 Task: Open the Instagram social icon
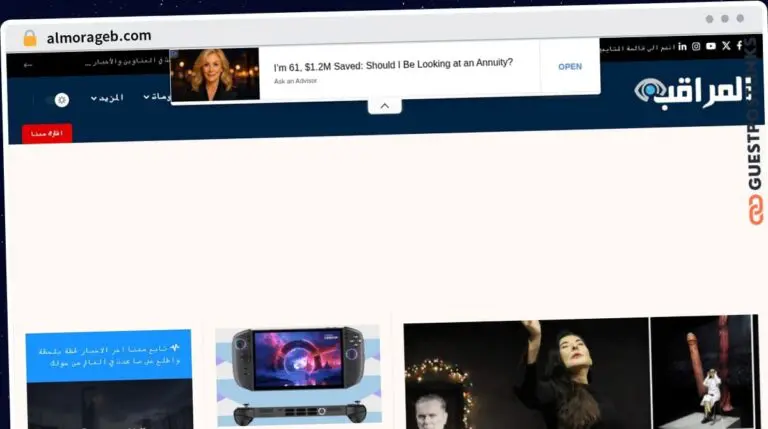coord(696,46)
